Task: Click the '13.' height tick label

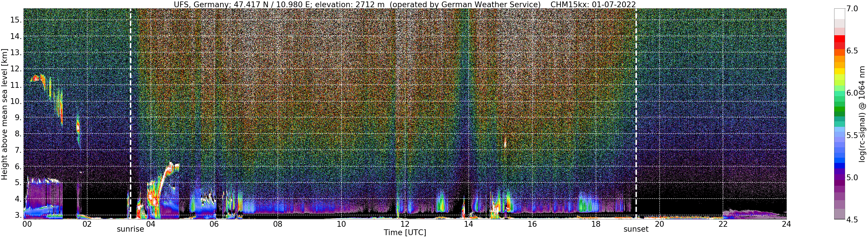Action: (16, 53)
